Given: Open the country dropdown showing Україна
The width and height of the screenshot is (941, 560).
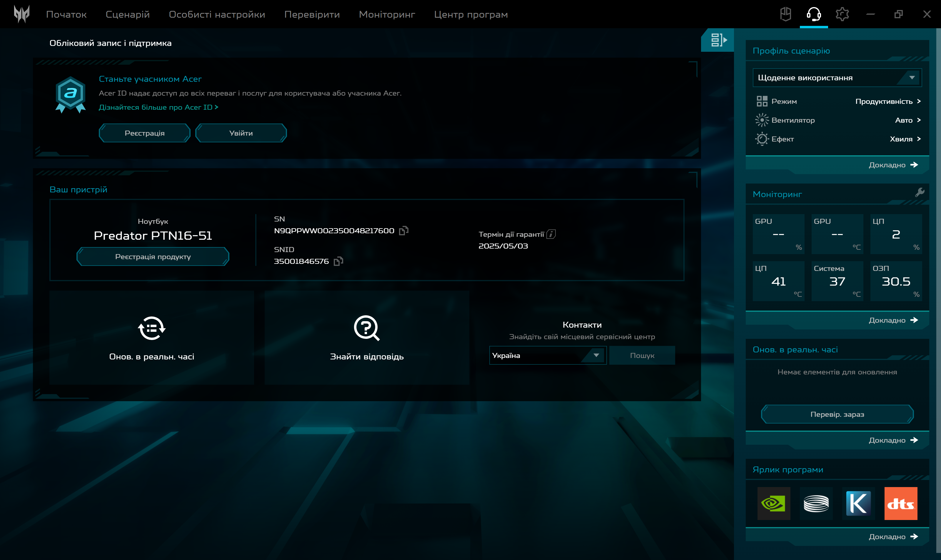Looking at the screenshot, I should click(548, 355).
